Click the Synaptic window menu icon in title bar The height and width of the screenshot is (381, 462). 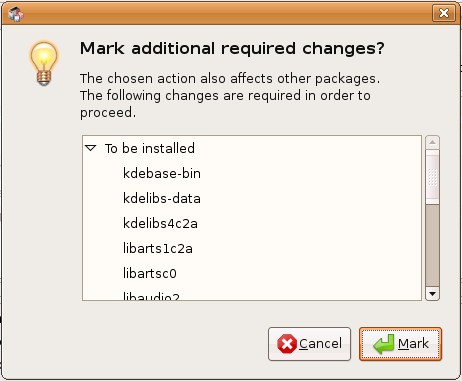tap(16, 14)
